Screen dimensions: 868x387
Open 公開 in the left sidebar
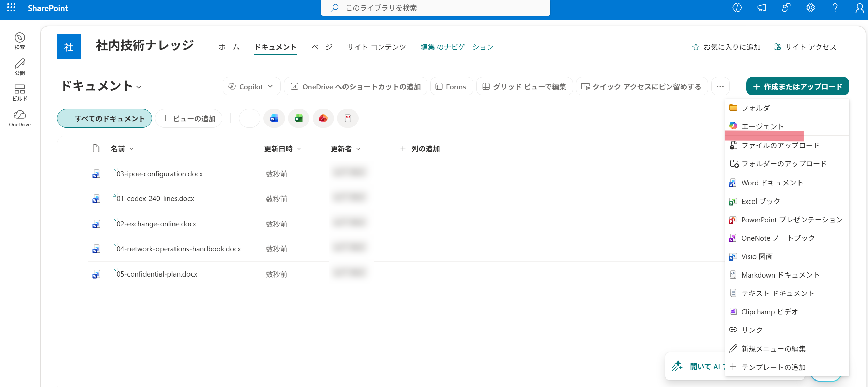[20, 67]
